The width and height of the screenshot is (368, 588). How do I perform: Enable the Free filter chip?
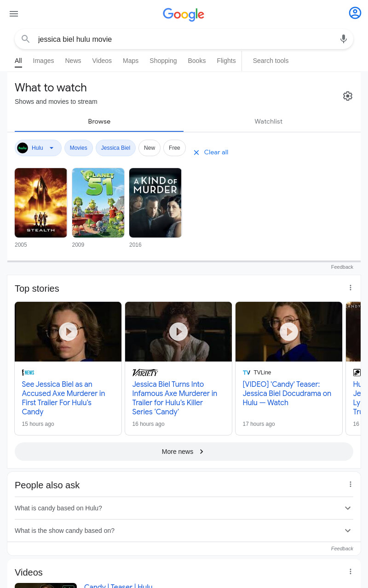point(174,148)
